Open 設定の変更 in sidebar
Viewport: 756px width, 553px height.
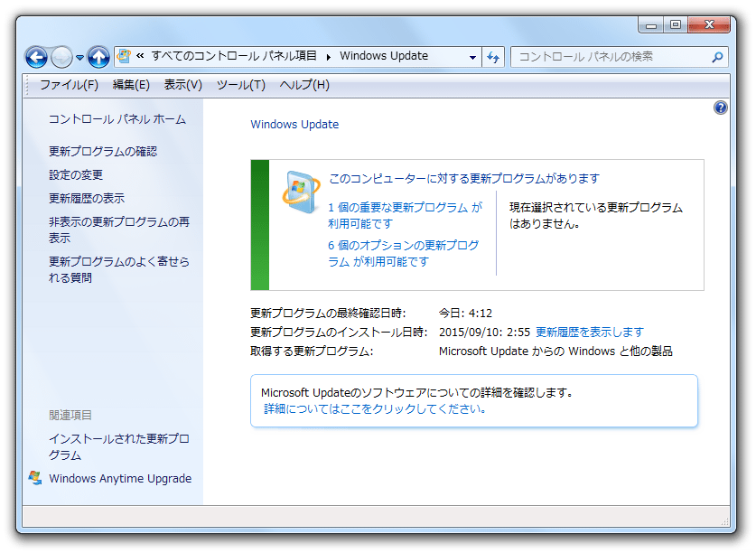click(76, 174)
